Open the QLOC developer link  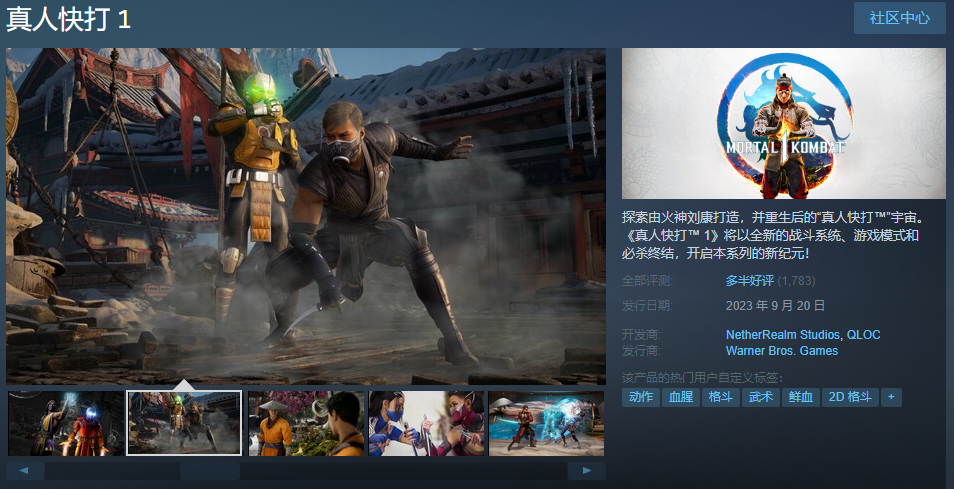point(863,335)
